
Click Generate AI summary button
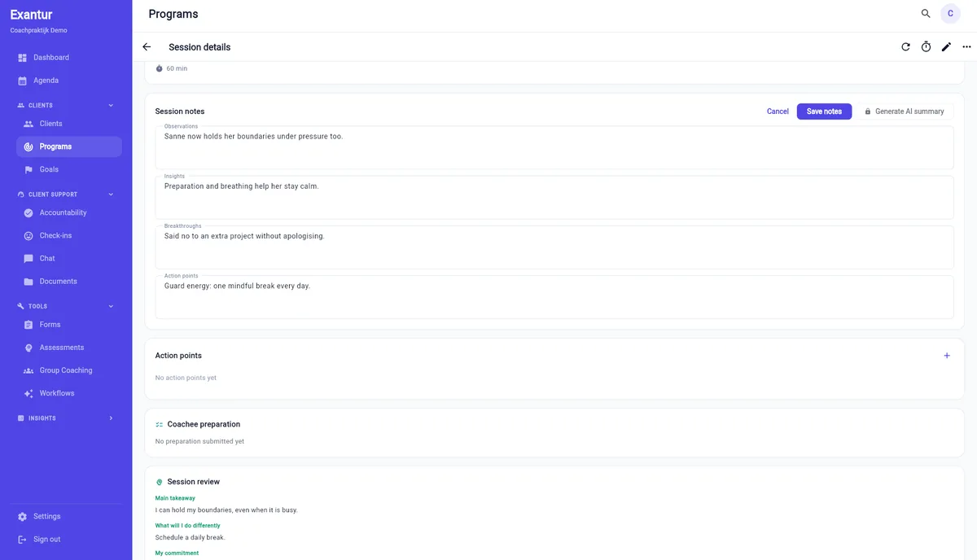tap(904, 112)
